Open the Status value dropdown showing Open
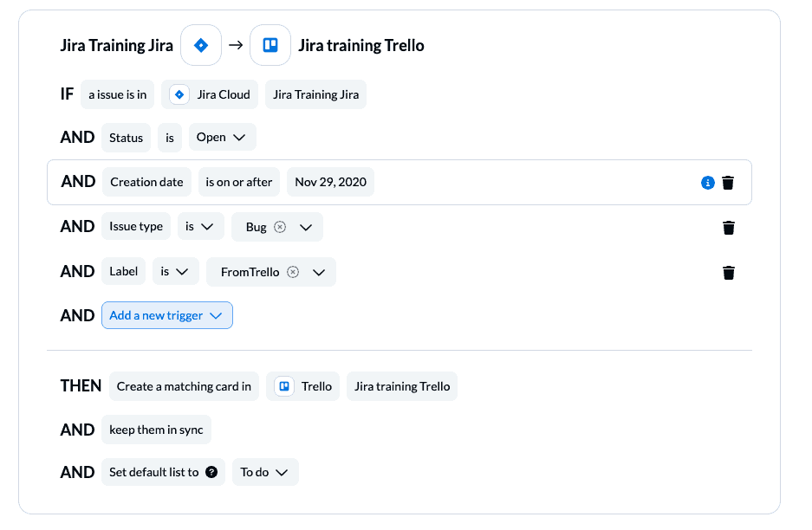Screen dimensions: 812x530 pos(222,137)
